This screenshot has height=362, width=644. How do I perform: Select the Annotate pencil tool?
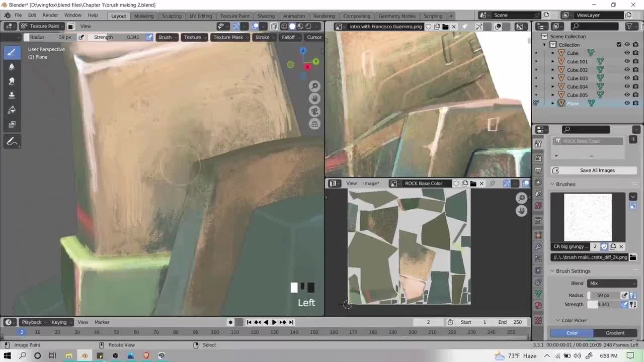[x=12, y=142]
